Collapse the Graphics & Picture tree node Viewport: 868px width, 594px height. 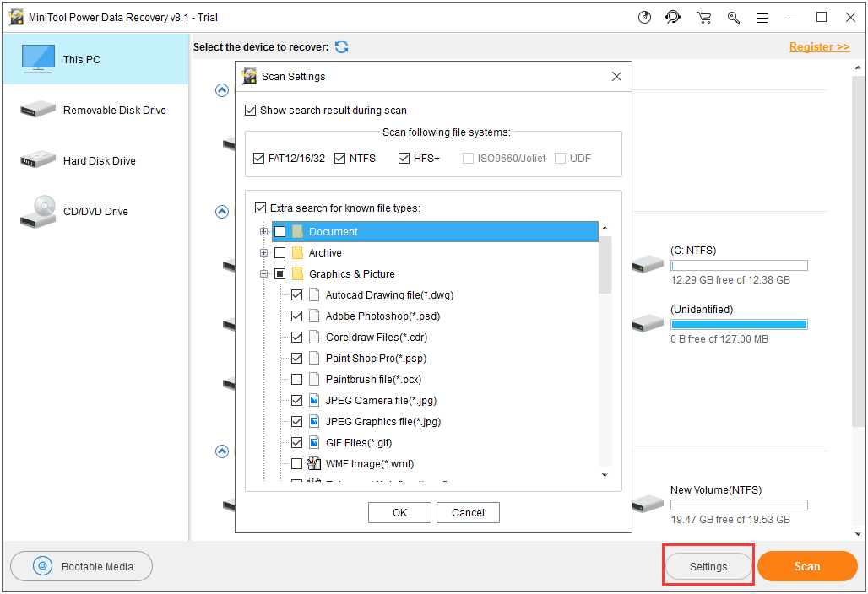click(264, 273)
